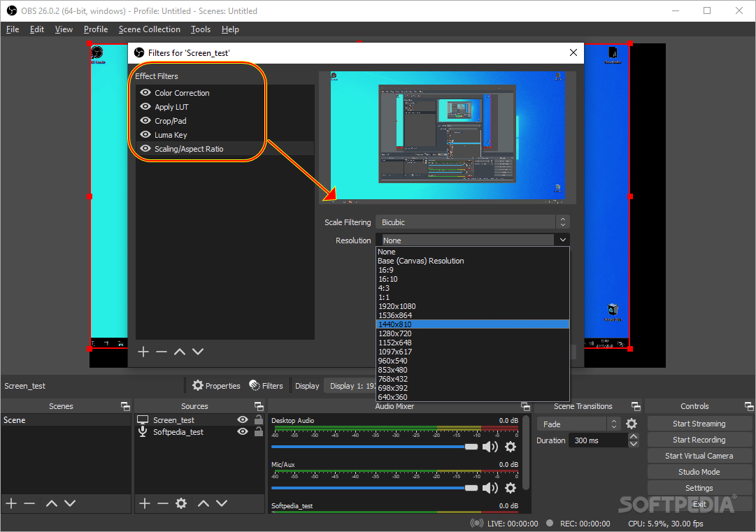Screen dimensions: 756x532
Task: Open Mic/Aux settings gear
Action: (x=511, y=488)
